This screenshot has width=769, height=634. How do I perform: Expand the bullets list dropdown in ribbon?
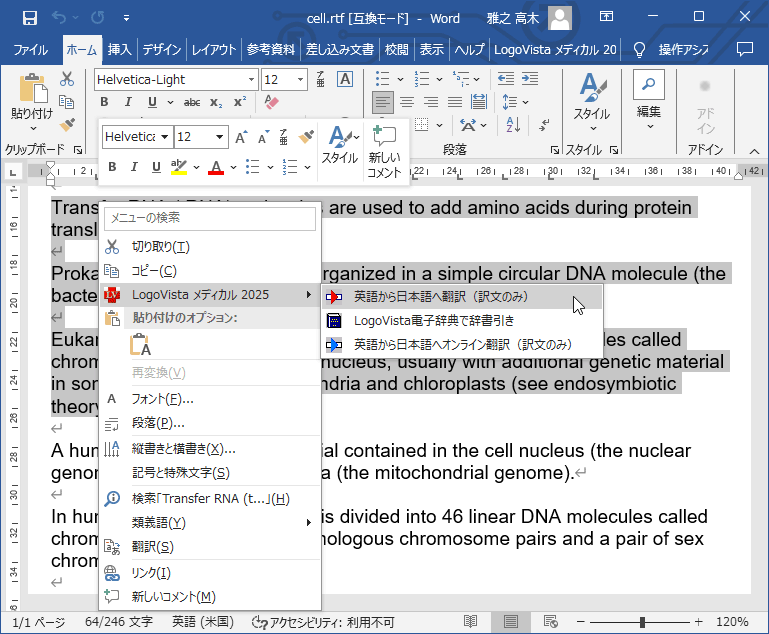click(400, 79)
